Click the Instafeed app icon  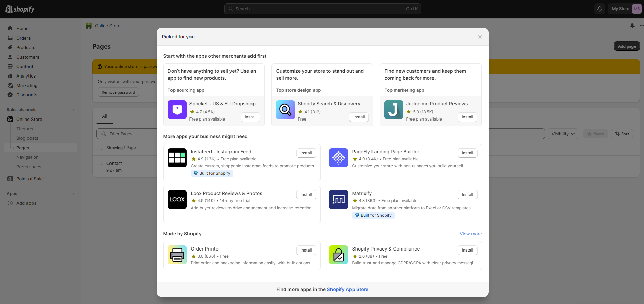(x=177, y=158)
